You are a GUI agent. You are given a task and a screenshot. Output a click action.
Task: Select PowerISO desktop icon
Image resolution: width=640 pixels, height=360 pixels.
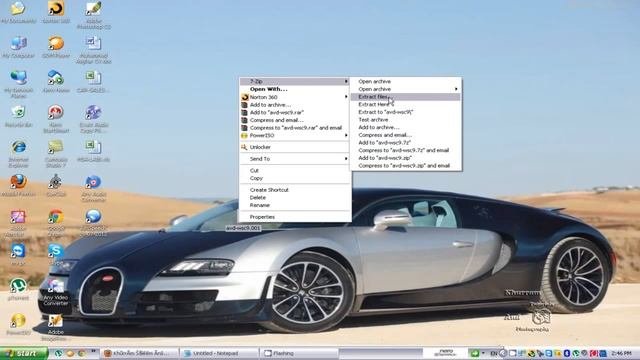coord(18,324)
